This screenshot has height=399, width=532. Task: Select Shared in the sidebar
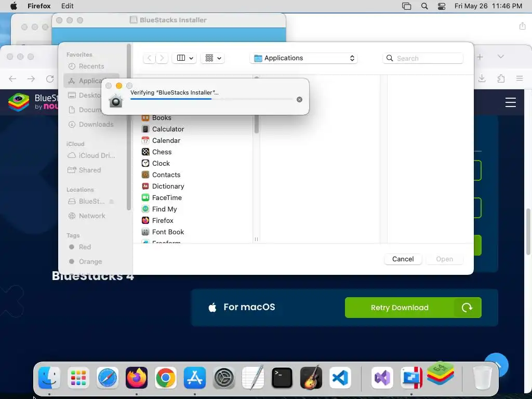(91, 170)
